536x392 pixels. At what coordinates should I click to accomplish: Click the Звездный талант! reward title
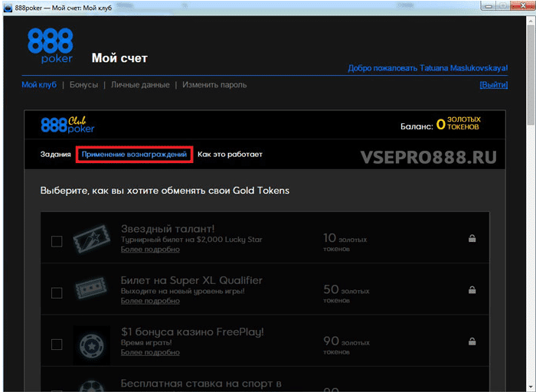coord(168,229)
